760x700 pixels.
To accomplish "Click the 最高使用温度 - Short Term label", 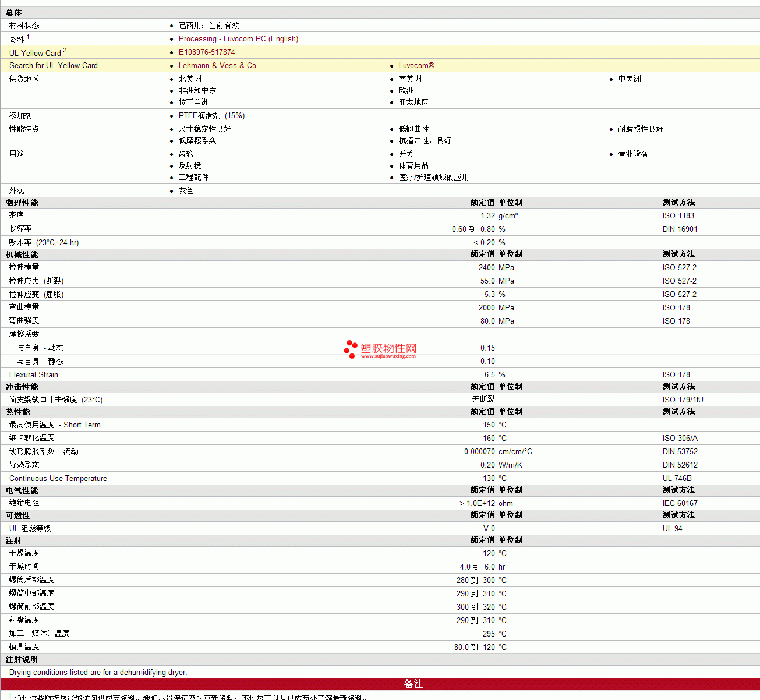I will (55, 425).
